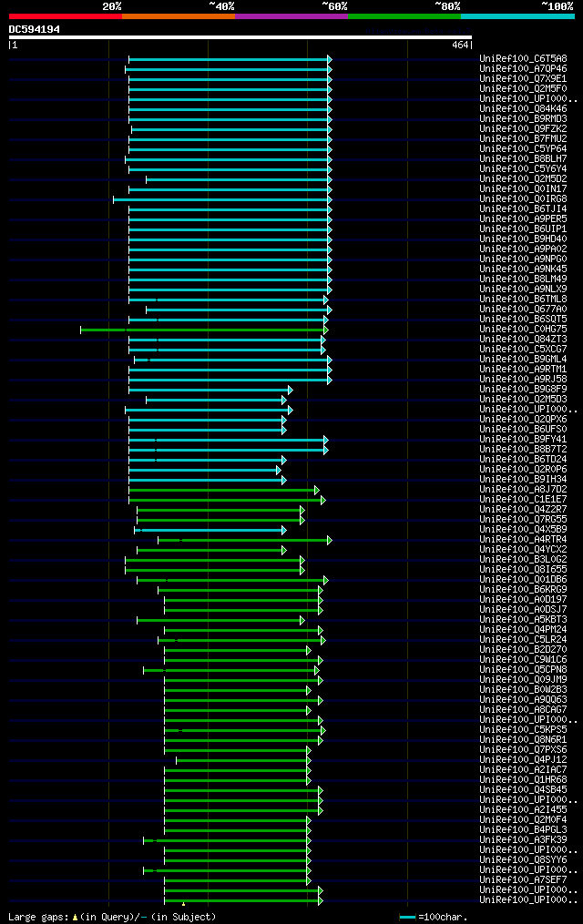Screen dimensions: 583x924
Task: Open hit UniRef100_Q2M5F0
Action: tap(524, 89)
